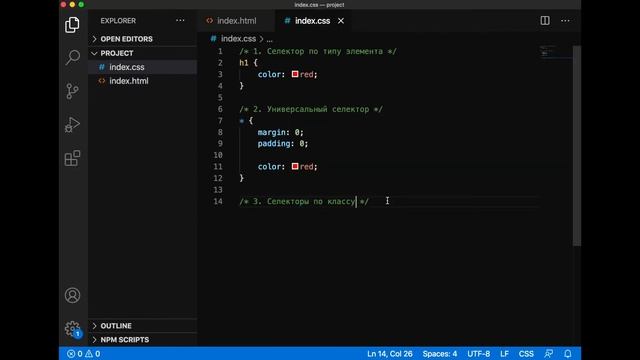Open notifications bell in status bar
Viewport: 640px width, 360px height.
click(x=568, y=354)
